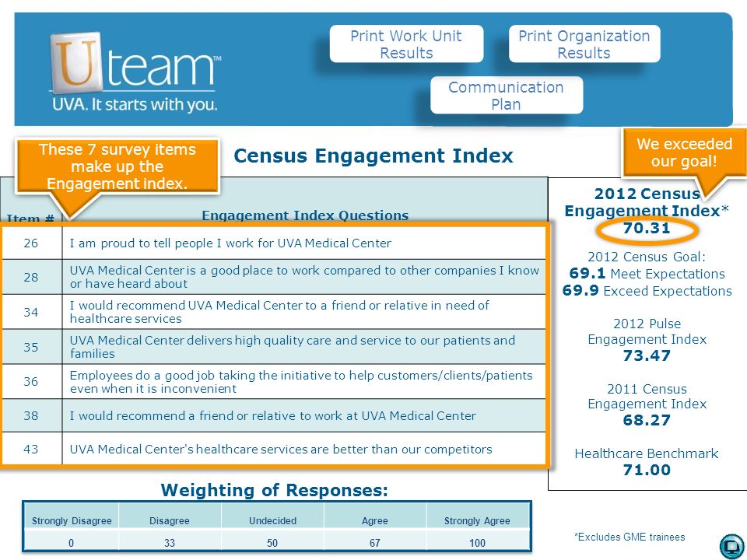Click the Weighting of Responses heading
This screenshot has height=560, width=747.
pos(275,490)
